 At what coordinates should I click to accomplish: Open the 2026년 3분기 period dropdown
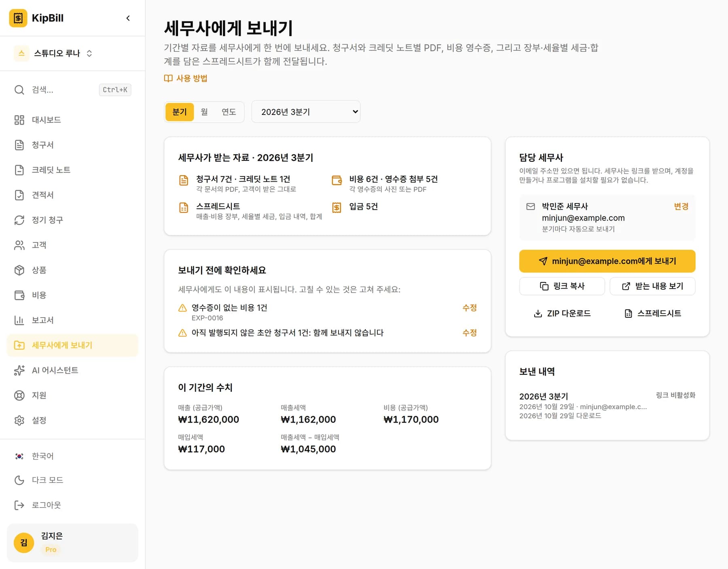pos(306,112)
